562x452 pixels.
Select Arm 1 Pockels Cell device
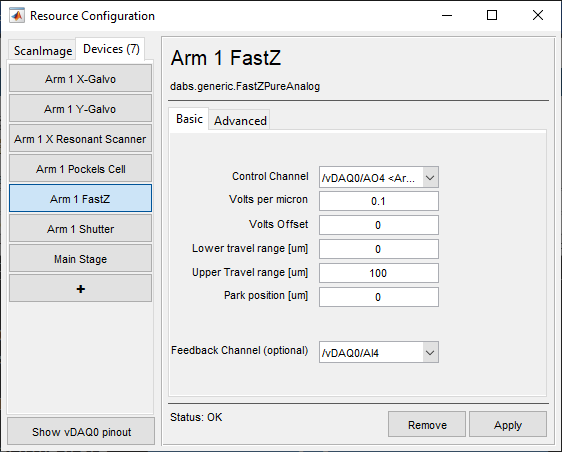(x=80, y=168)
